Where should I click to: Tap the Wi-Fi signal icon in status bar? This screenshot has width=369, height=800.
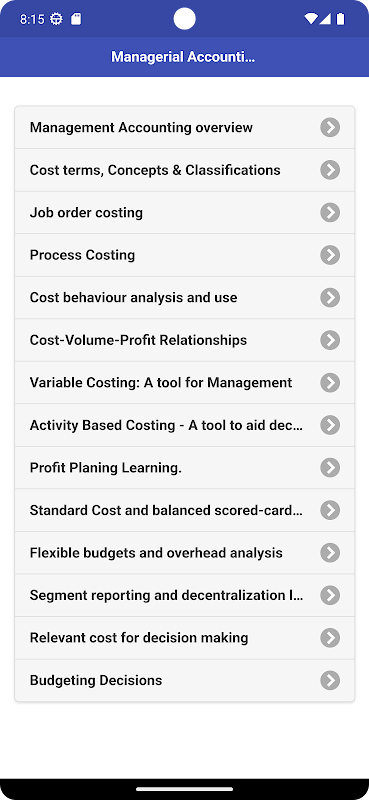pos(310,19)
